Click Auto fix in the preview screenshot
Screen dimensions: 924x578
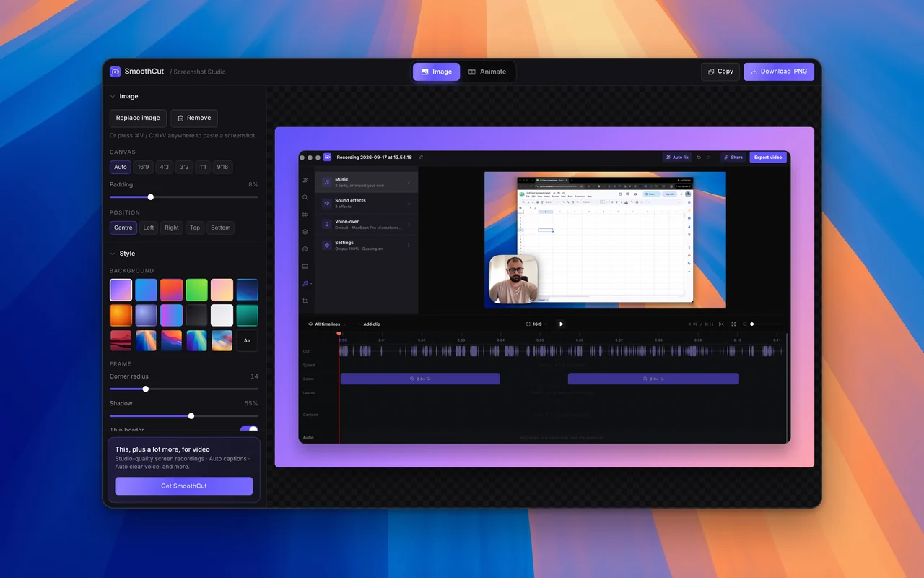(x=677, y=157)
